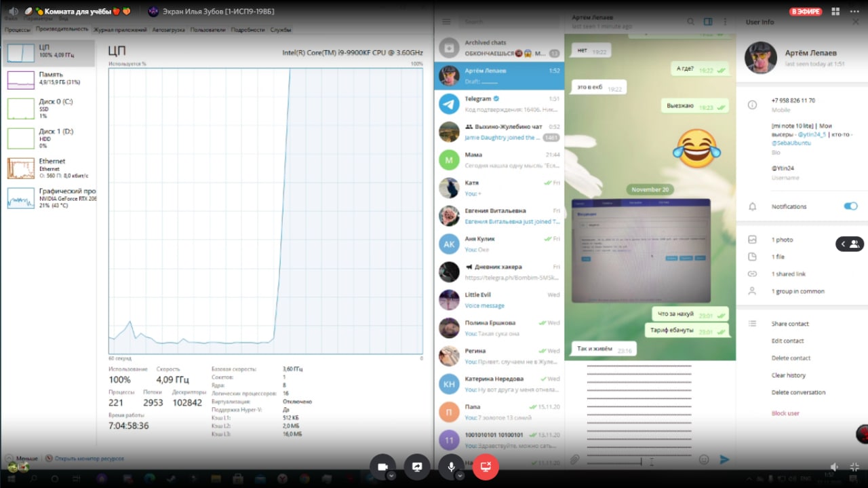View 1 file shared media
This screenshot has height=488, width=868.
(x=778, y=257)
